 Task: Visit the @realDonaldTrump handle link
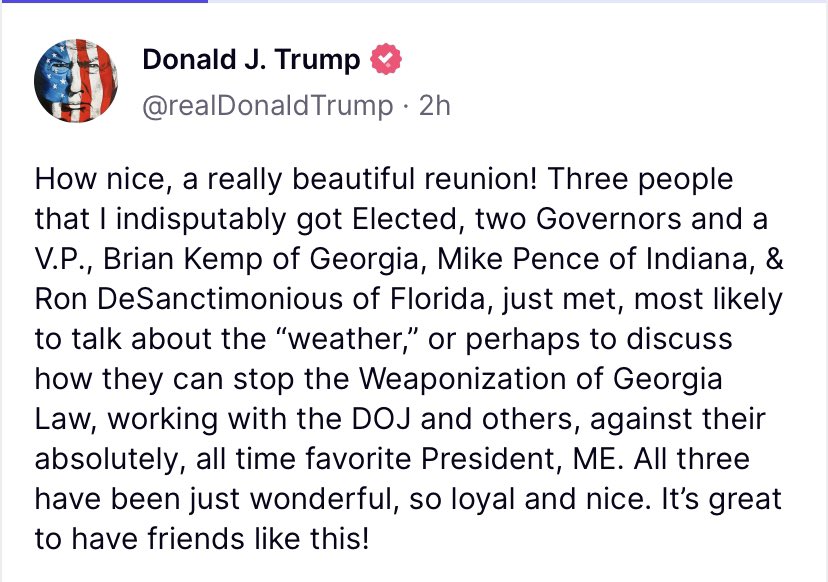point(268,106)
